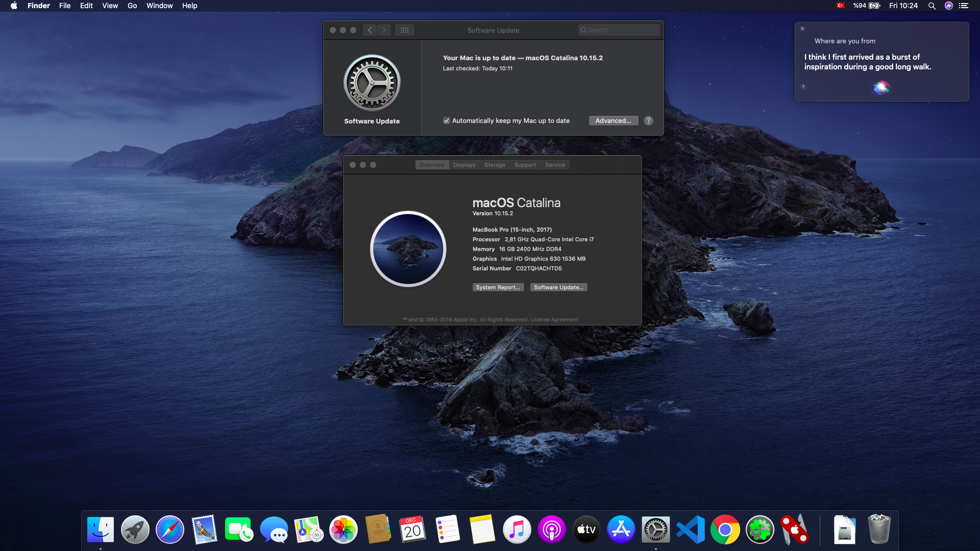The height and width of the screenshot is (551, 980).
Task: Open the Go menu
Action: (132, 6)
